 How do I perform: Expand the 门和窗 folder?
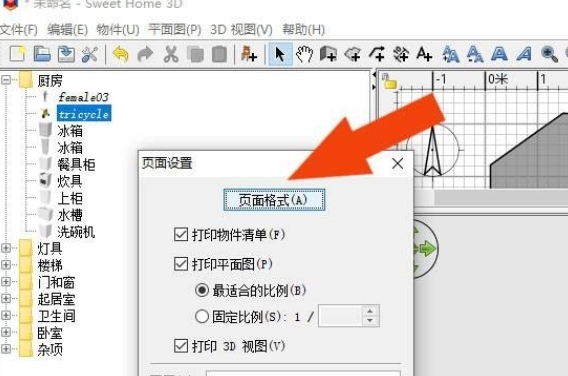click(x=6, y=281)
